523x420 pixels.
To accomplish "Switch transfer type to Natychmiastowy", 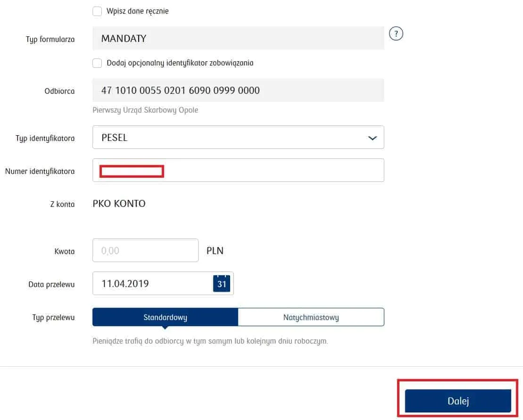I will [x=311, y=317].
